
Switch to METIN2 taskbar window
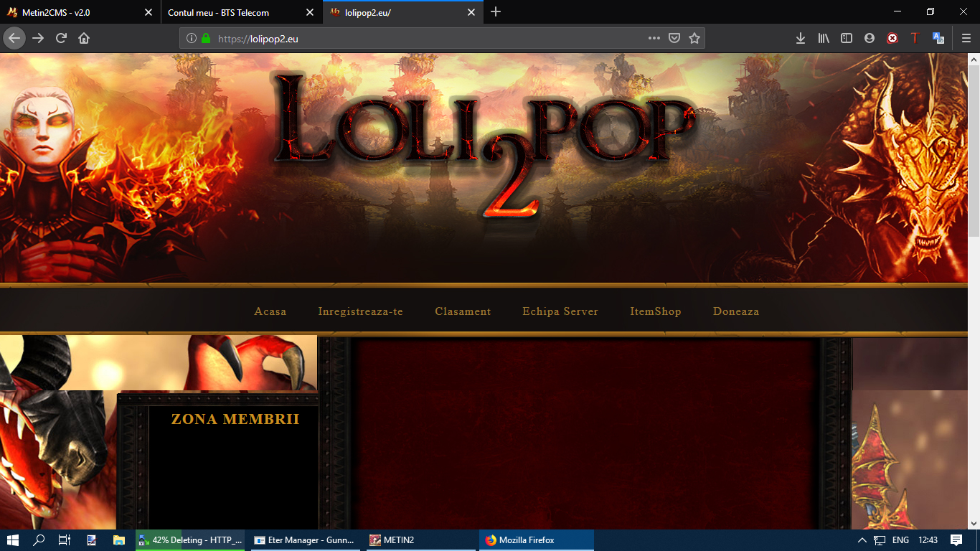click(x=421, y=540)
